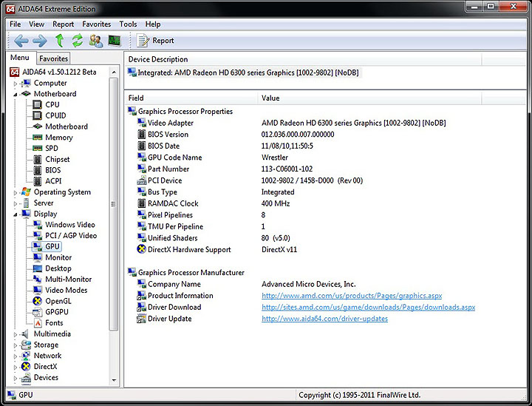Click the Driver Update row icon
This screenshot has width=532, height=406.
click(x=141, y=319)
